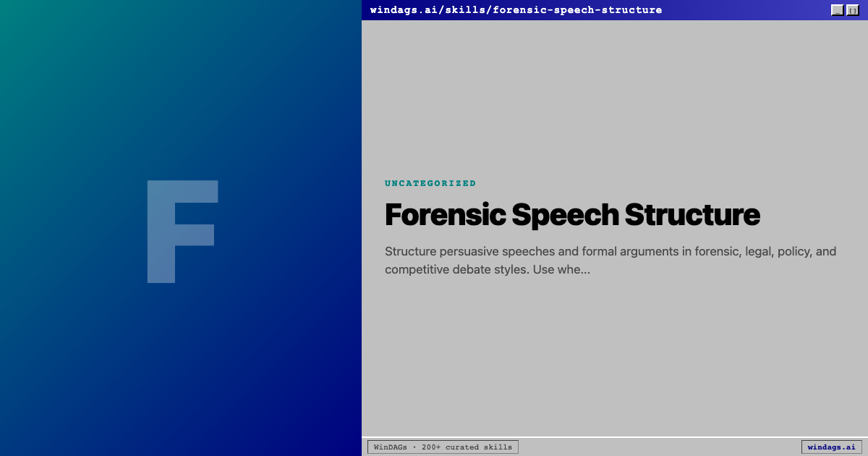This screenshot has height=456, width=868.
Task: Maximize the window with the bracket button
Action: (852, 10)
